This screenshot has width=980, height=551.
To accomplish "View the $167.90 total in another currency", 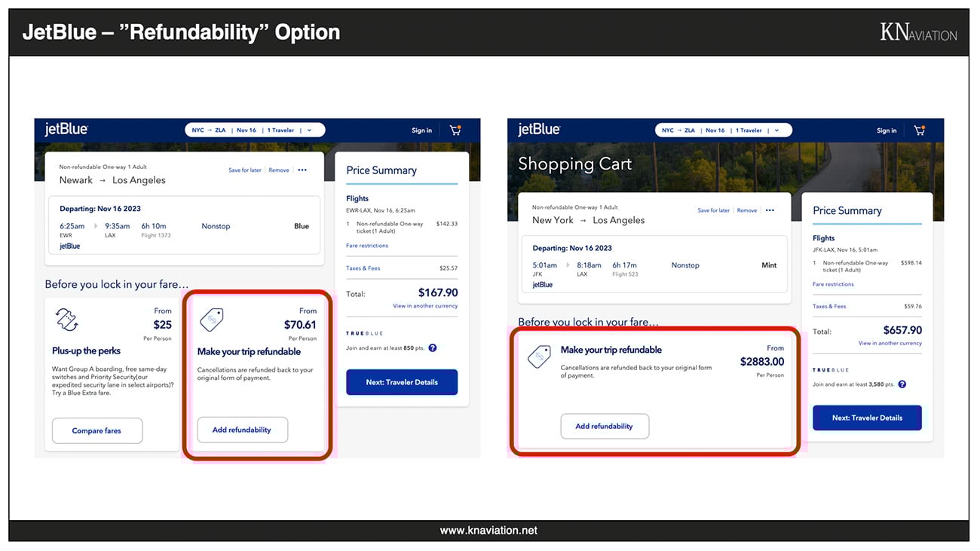I will 425,306.
